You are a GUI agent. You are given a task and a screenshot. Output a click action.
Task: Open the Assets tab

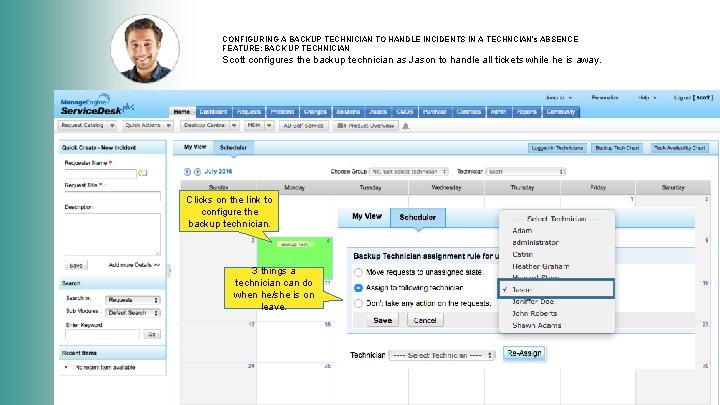click(x=378, y=112)
